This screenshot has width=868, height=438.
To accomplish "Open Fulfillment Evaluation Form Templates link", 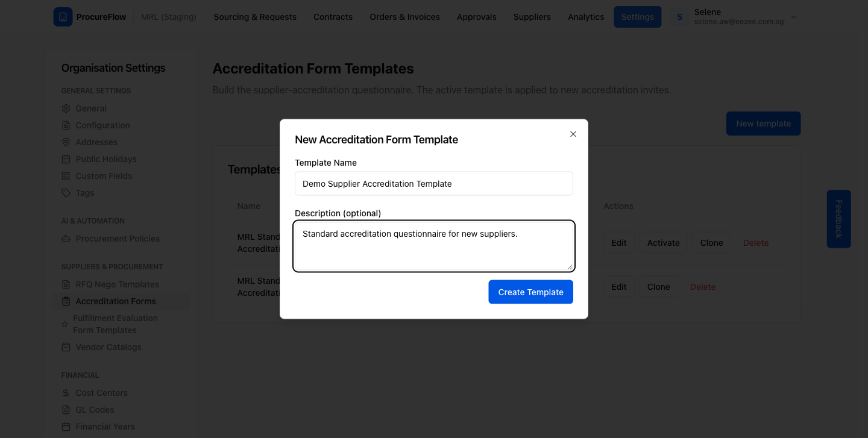I will tap(115, 324).
